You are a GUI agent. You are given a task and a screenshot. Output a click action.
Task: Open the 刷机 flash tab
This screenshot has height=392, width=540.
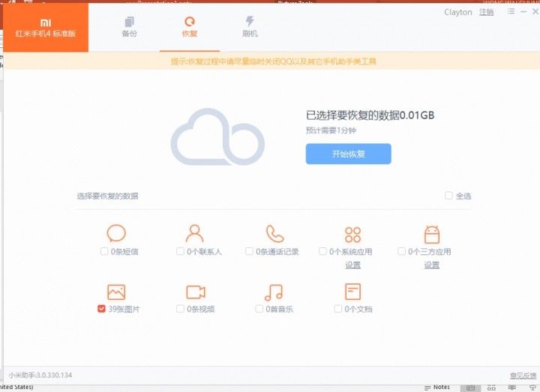pyautogui.click(x=250, y=27)
